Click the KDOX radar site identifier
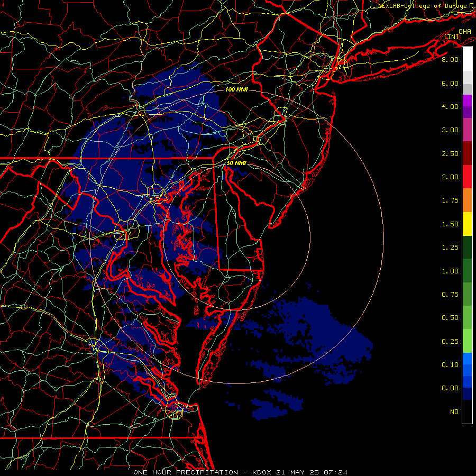The image size is (476, 476). pyautogui.click(x=262, y=472)
